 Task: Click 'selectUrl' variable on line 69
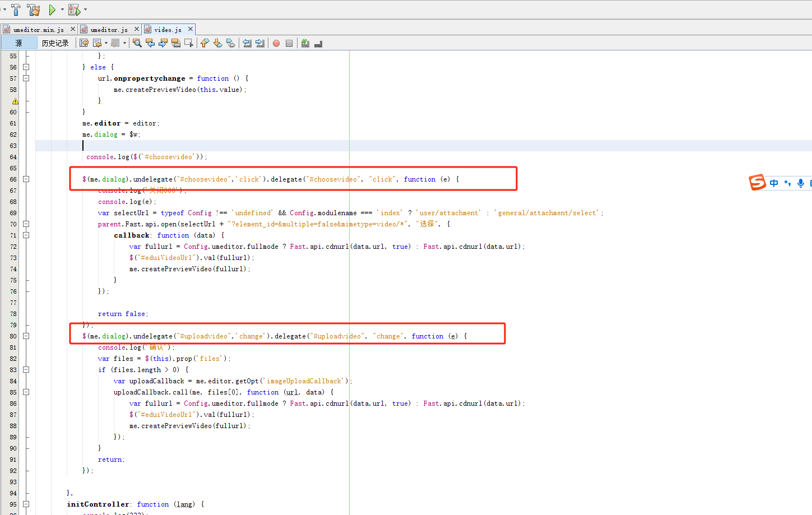(131, 213)
